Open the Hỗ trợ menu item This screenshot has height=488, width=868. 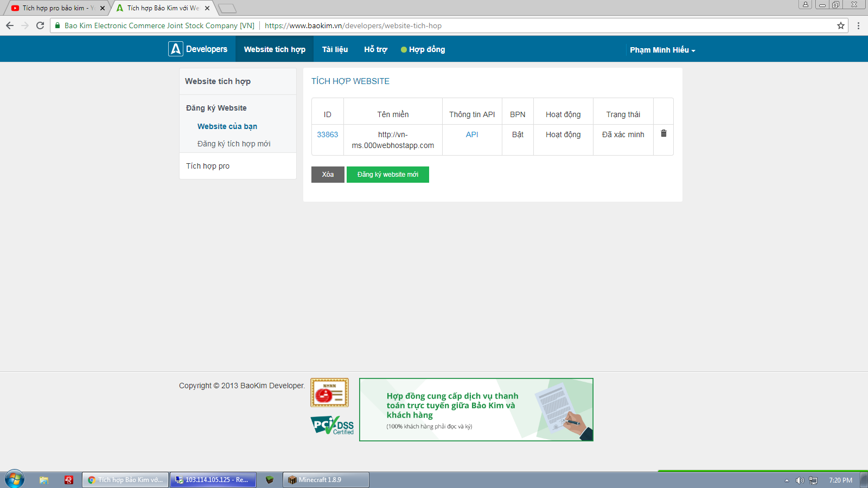[x=375, y=49]
